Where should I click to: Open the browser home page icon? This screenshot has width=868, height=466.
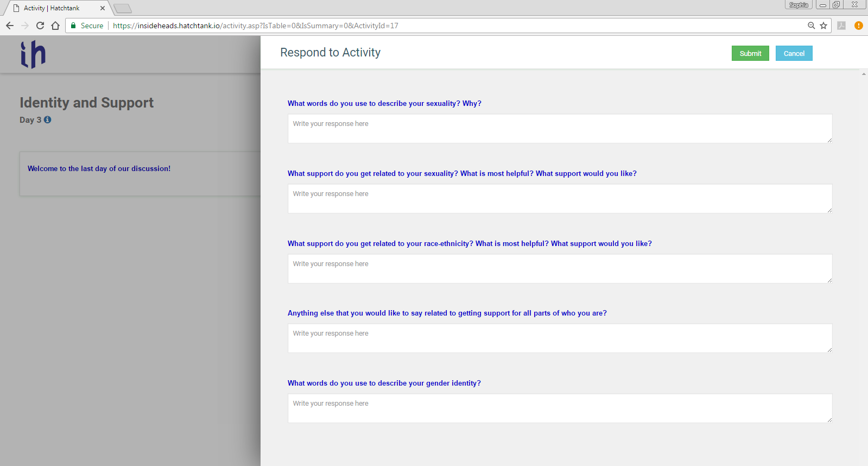[55, 26]
